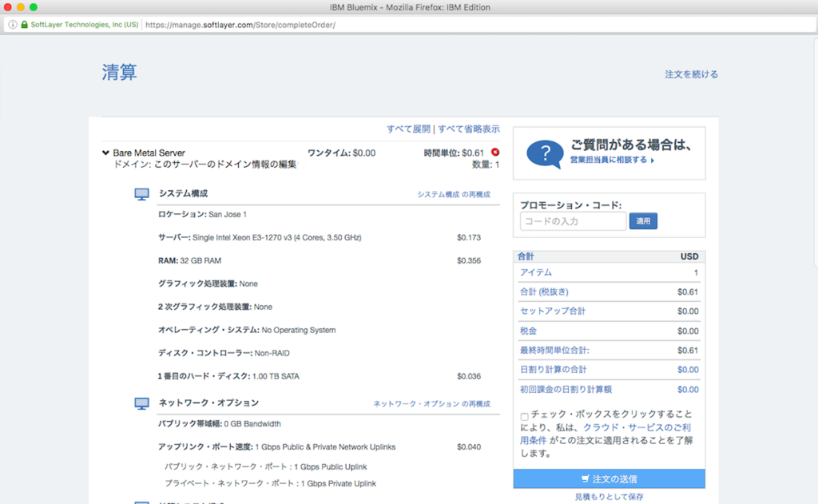Click the 注文の送信 submit order button
This screenshot has height=504, width=818.
(609, 479)
